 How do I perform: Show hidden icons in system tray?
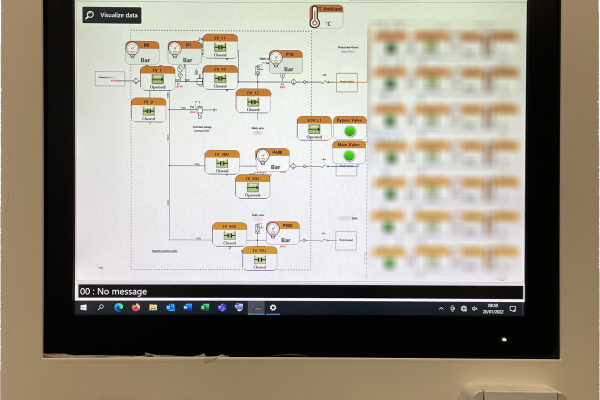coord(441,309)
